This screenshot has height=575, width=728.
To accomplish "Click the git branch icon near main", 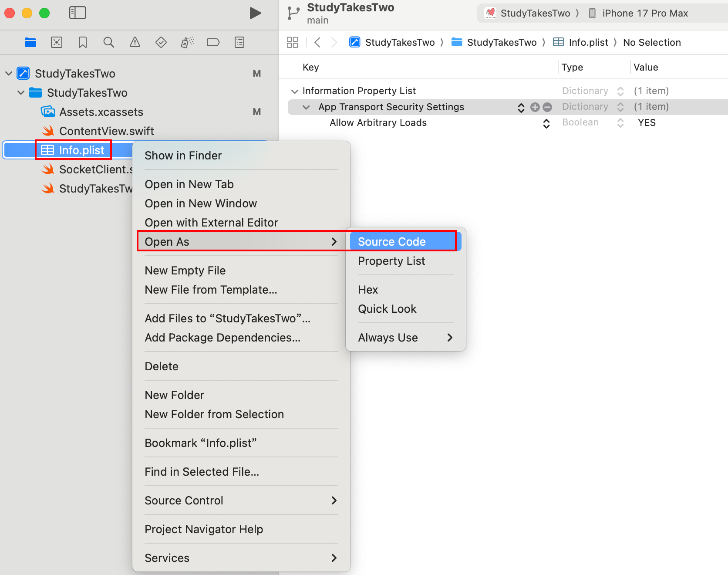I will click(293, 14).
